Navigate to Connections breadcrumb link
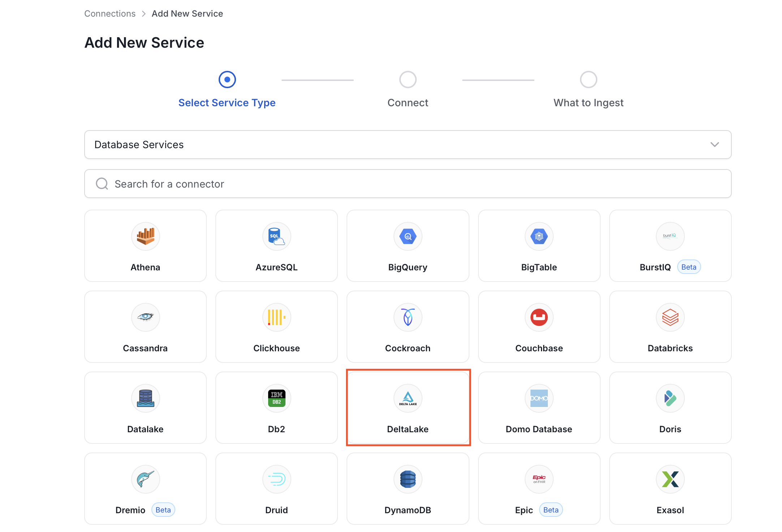This screenshot has height=532, width=782. tap(110, 14)
